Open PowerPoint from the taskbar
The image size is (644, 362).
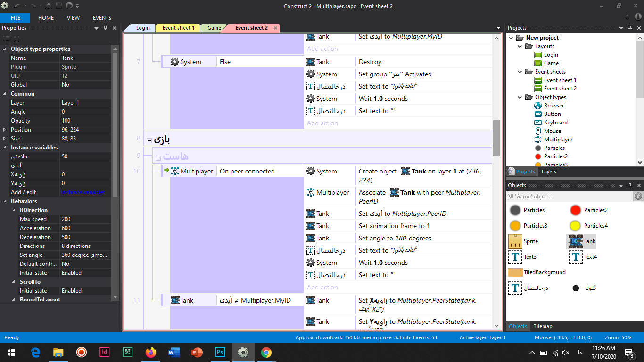pos(197,352)
